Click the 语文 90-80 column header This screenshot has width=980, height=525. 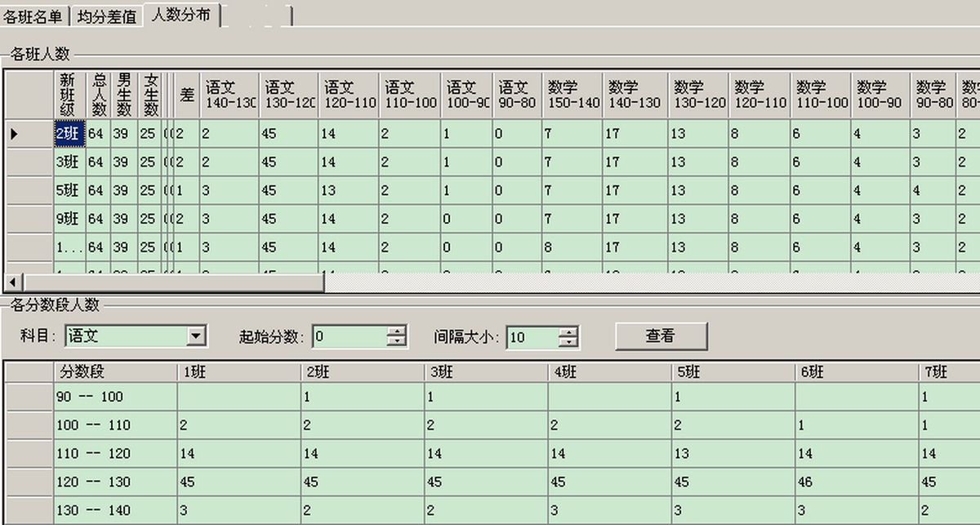[517, 95]
